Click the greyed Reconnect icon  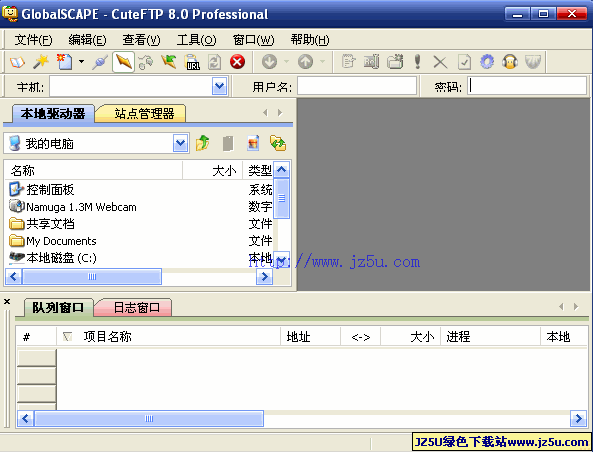point(146,62)
